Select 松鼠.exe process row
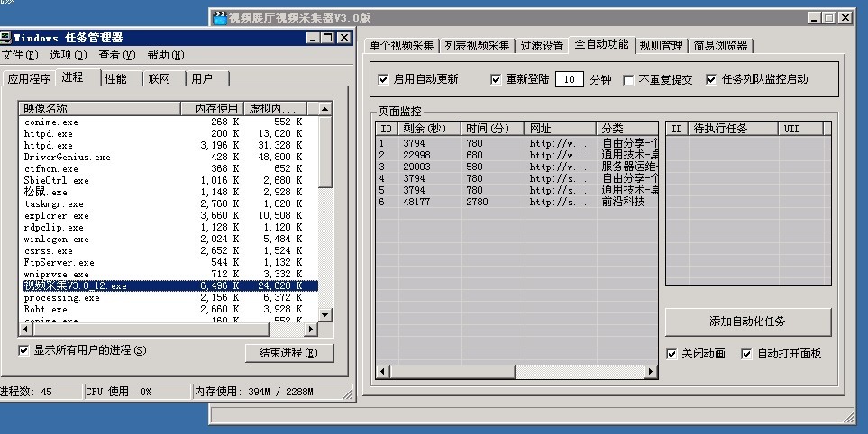 pyautogui.click(x=170, y=193)
